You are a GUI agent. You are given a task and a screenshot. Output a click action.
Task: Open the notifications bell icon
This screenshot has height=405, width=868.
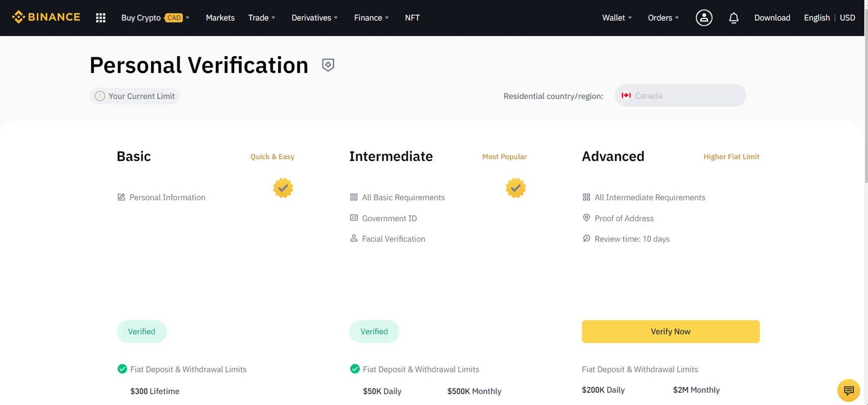pyautogui.click(x=734, y=18)
